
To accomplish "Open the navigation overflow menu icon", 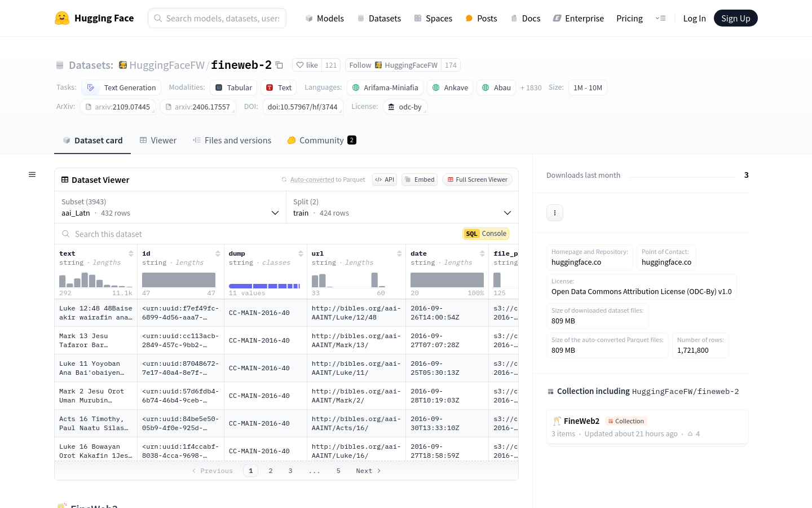I will point(660,18).
